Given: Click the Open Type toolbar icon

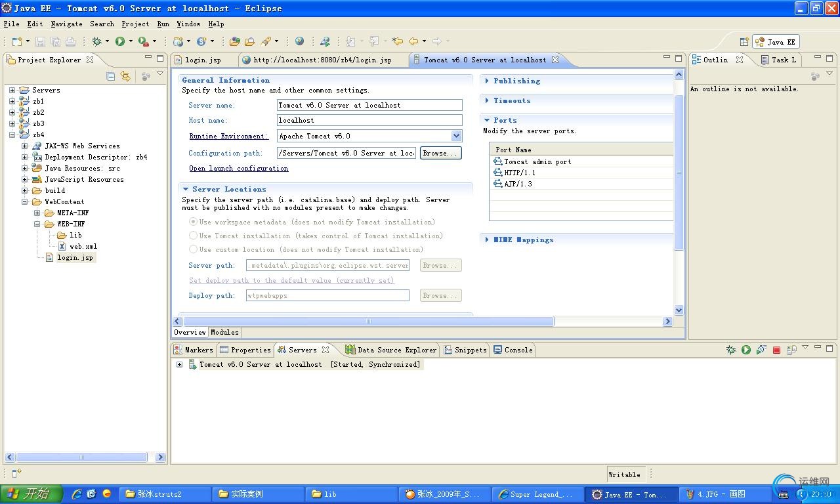Looking at the screenshot, I should pos(234,41).
